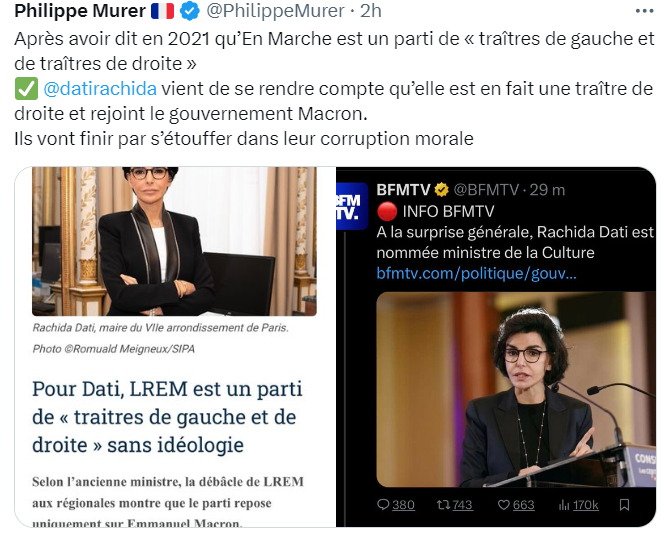Viewport: 665px width, 537px height.
Task: Click the reply icon showing 380
Action: click(383, 505)
